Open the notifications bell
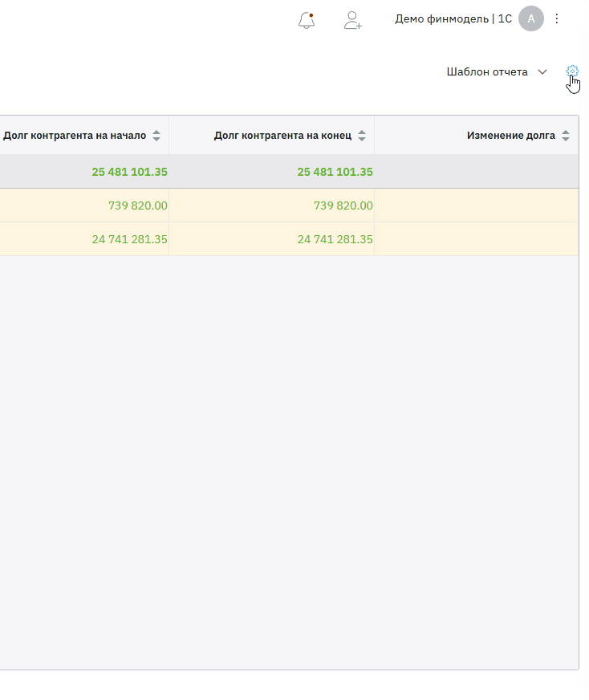This screenshot has height=700, width=589. pyautogui.click(x=306, y=20)
